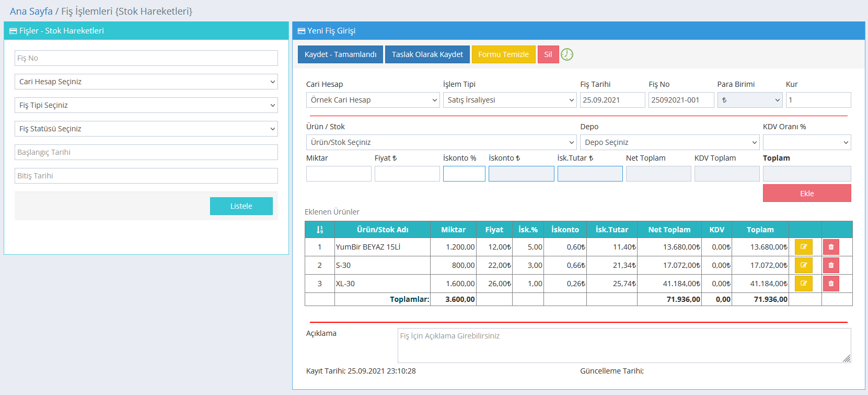Open the KDV Oranı % dropdown
Screen dimensions: 868x395
pos(807,142)
